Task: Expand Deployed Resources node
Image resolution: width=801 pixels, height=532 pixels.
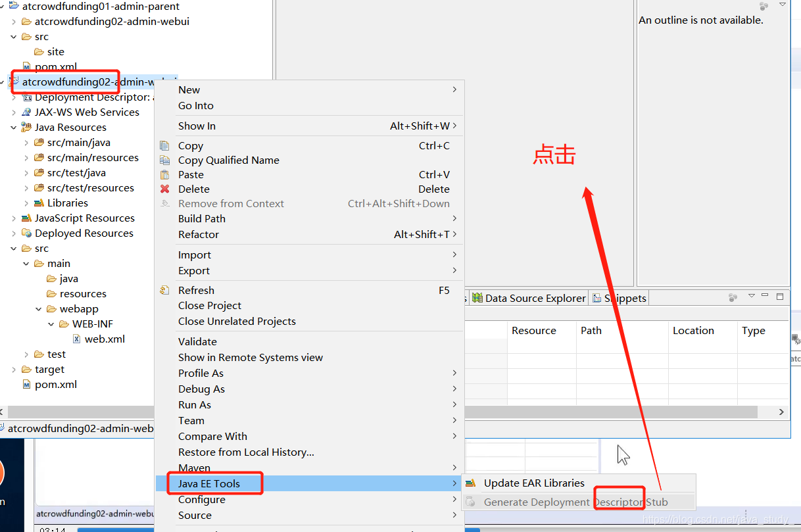Action: click(14, 233)
